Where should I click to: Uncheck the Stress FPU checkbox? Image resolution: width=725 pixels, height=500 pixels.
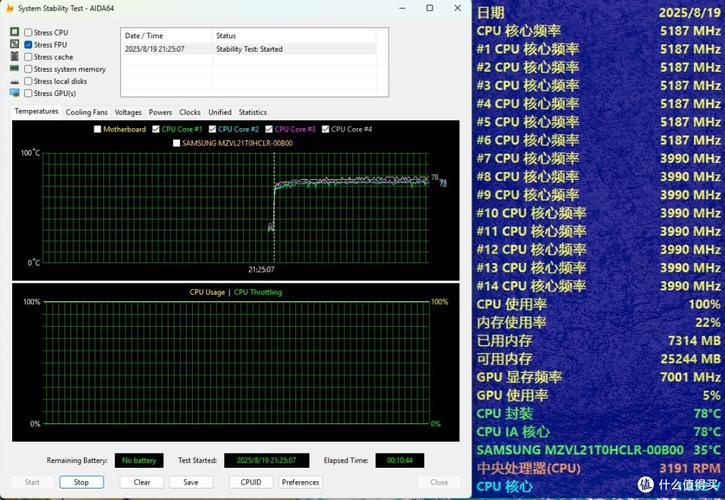28,45
